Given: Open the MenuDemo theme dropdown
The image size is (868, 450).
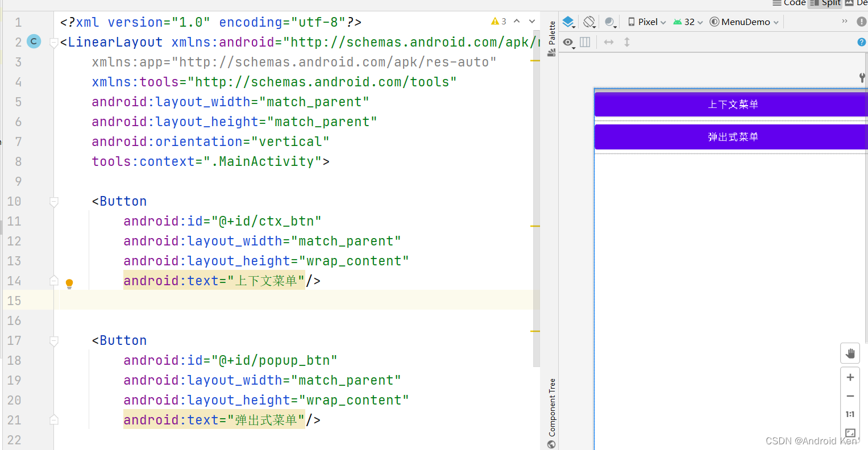Looking at the screenshot, I should coord(744,22).
